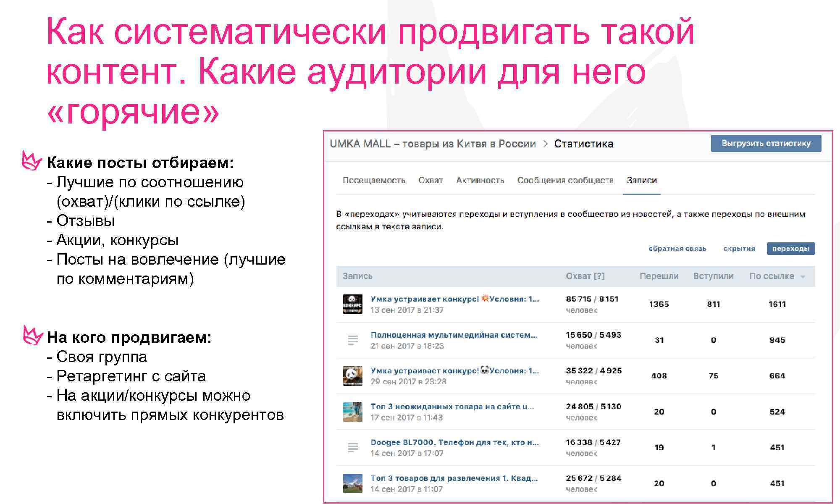Click the Выгрузить статистику button
The height and width of the screenshot is (504, 840).
pyautogui.click(x=766, y=144)
